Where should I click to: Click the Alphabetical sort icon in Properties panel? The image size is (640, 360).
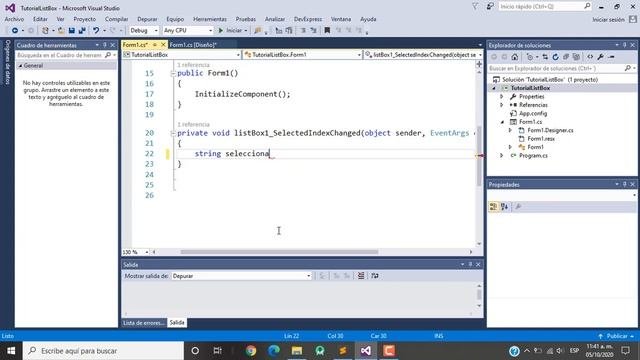click(x=504, y=207)
